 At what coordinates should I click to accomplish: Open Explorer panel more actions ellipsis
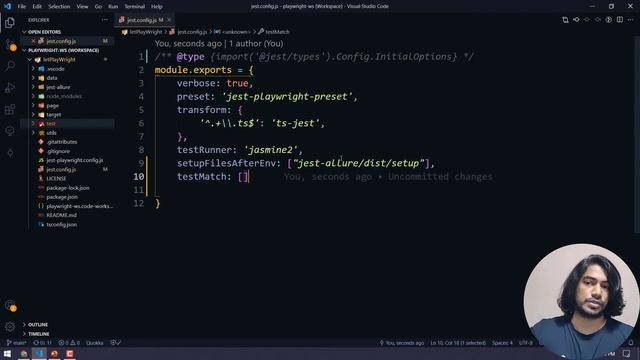(104, 20)
